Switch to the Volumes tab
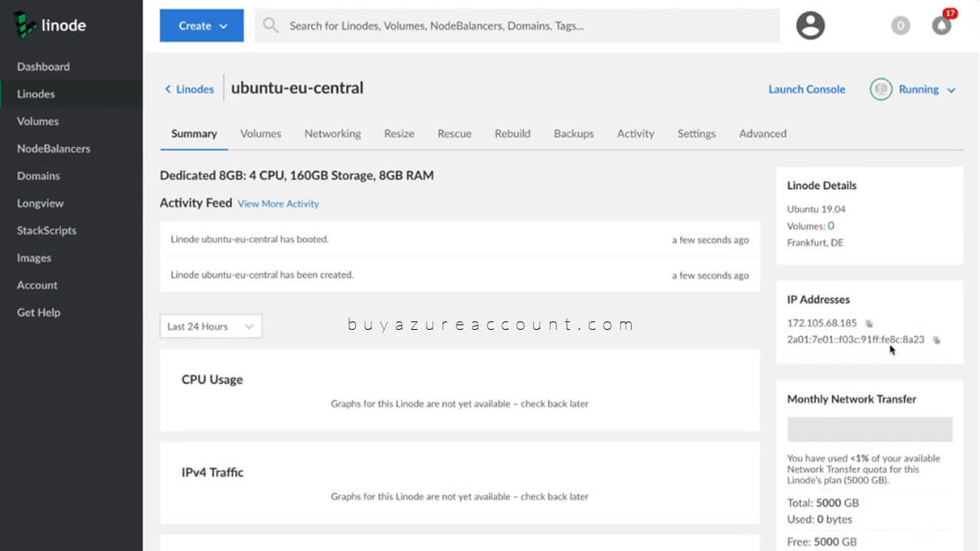 [x=260, y=133]
